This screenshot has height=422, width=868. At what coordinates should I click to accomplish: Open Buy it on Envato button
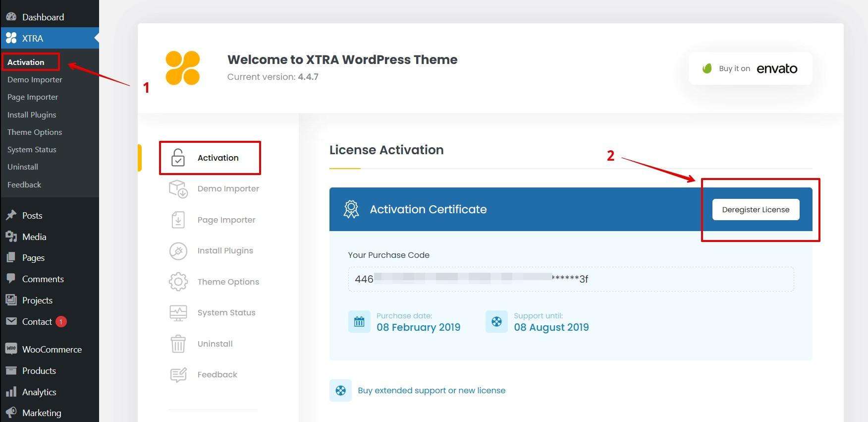[750, 68]
